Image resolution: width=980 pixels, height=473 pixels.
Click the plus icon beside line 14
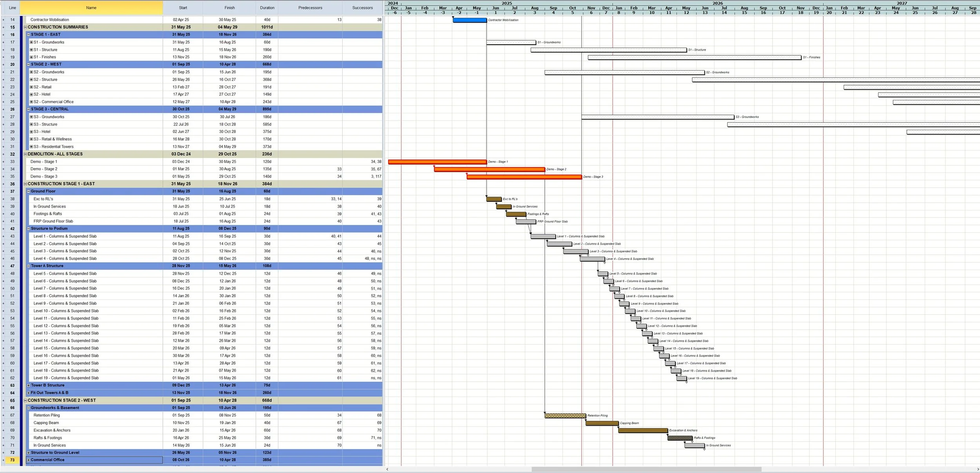[4, 20]
